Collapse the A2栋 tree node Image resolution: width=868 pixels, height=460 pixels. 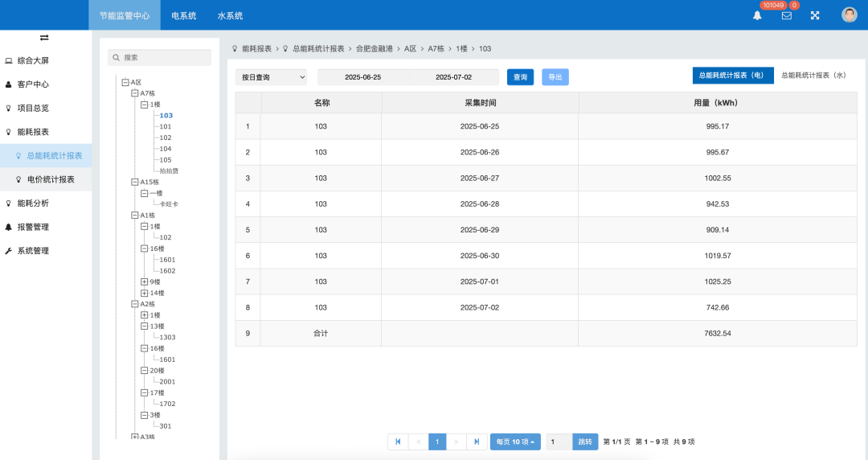134,304
